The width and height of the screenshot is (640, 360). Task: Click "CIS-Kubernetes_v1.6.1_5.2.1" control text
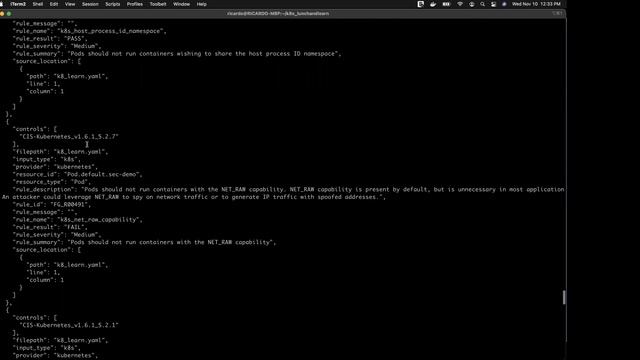coord(69,325)
